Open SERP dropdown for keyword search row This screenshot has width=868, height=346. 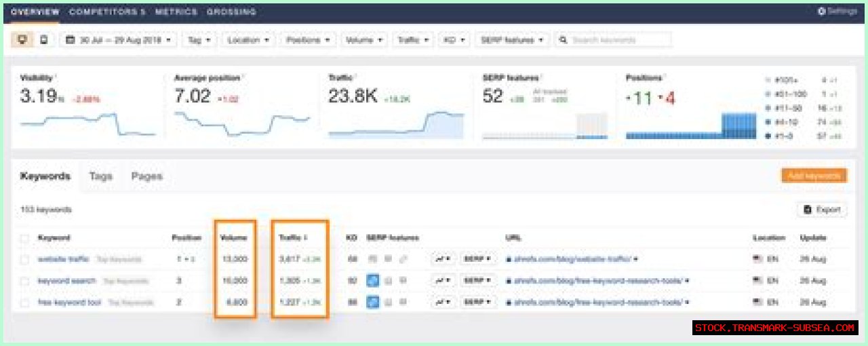click(x=477, y=280)
